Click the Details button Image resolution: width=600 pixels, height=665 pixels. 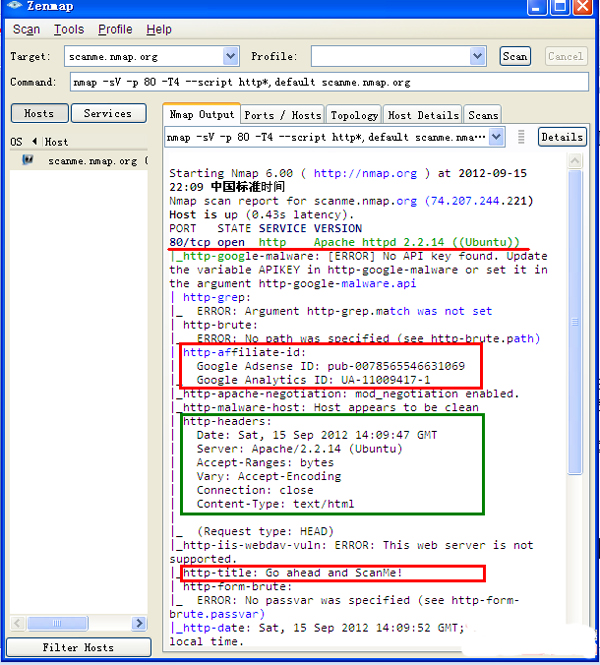point(562,137)
